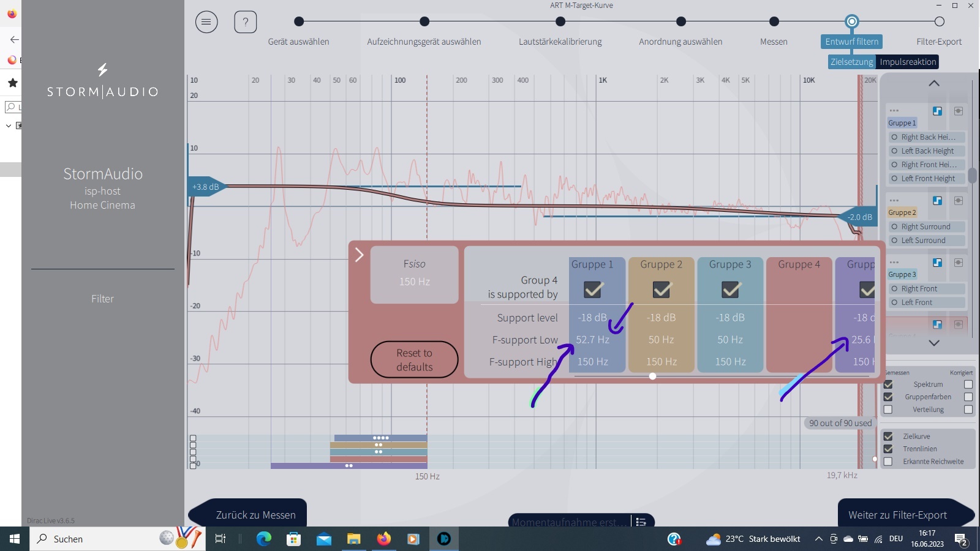Click the -2.0 dB high-end curve handle
Viewport: 980px width, 551px height.
(x=859, y=217)
